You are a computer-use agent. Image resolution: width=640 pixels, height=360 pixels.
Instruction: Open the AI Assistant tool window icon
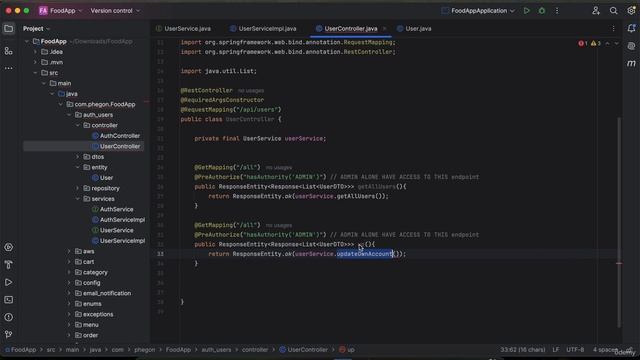(631, 46)
